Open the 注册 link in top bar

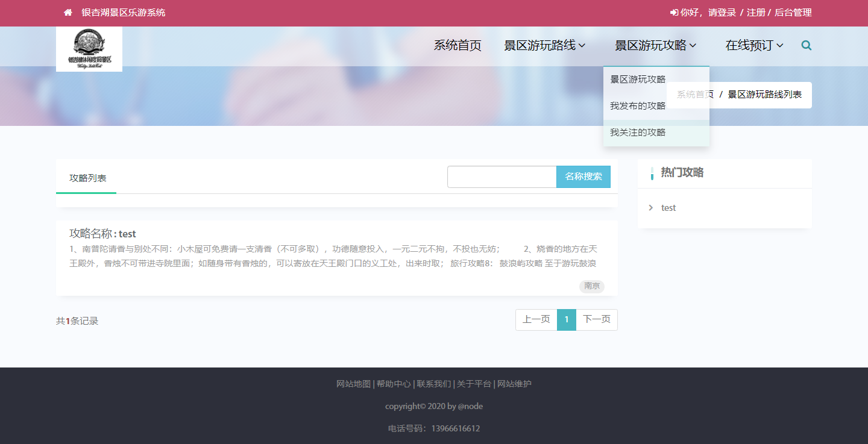pos(756,13)
